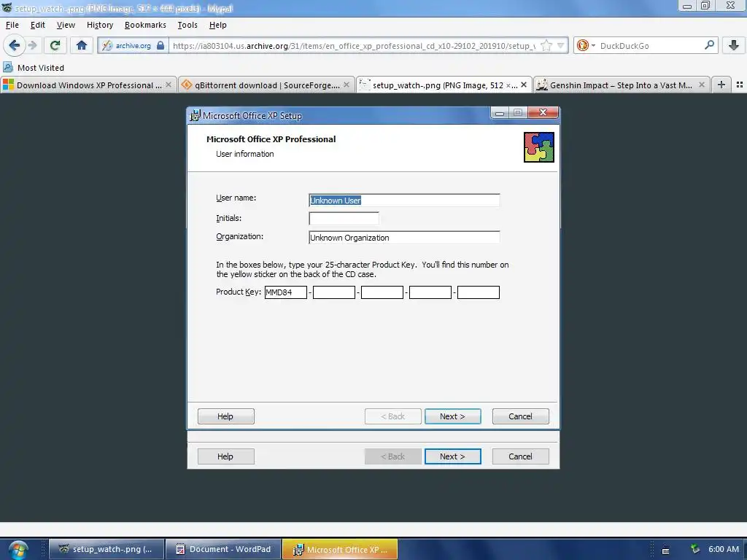Close the Download Windows XP Professional tab
This screenshot has height=560, width=747.
coord(169,85)
